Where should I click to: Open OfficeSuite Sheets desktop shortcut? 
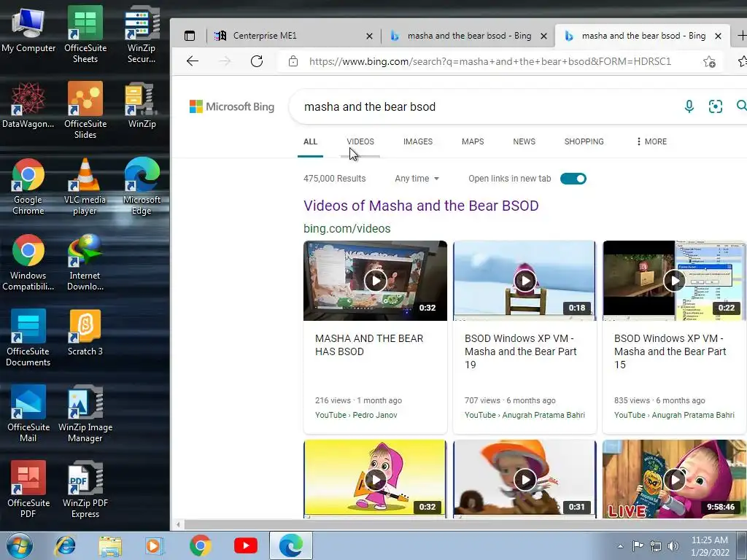85,34
